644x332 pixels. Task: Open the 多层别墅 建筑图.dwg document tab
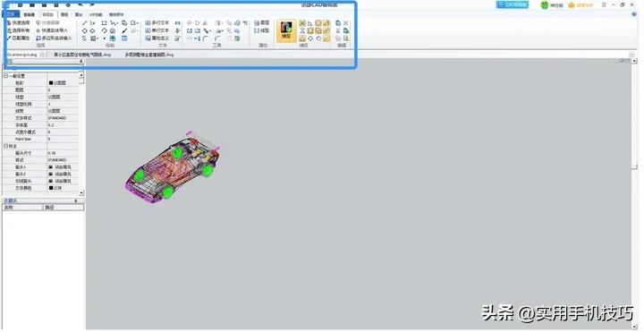[148, 55]
